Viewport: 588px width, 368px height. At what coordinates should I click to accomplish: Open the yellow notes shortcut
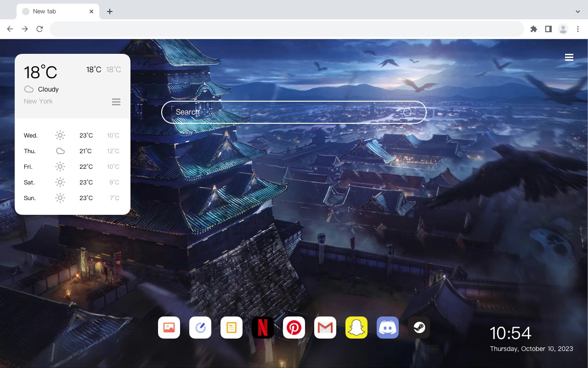232,328
